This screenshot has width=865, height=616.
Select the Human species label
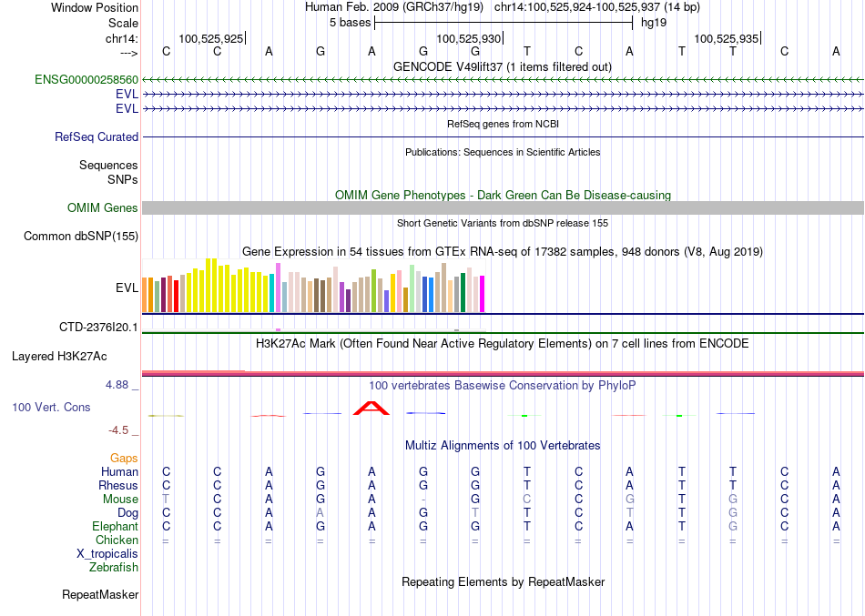119,471
